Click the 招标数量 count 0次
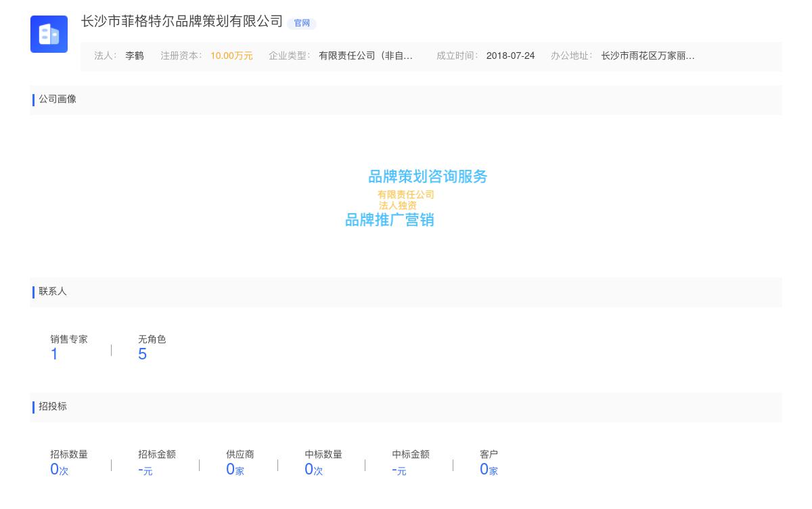This screenshot has width=812, height=509. point(58,469)
